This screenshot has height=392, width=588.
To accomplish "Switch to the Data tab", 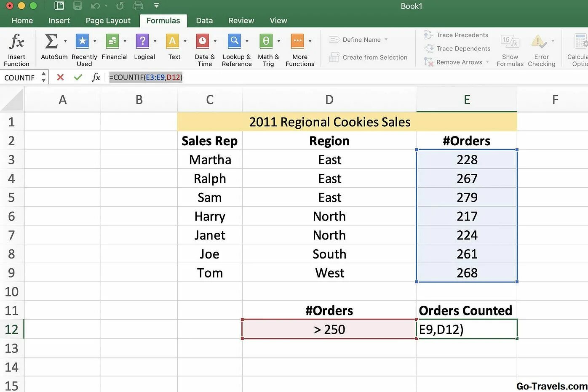I will tap(204, 21).
